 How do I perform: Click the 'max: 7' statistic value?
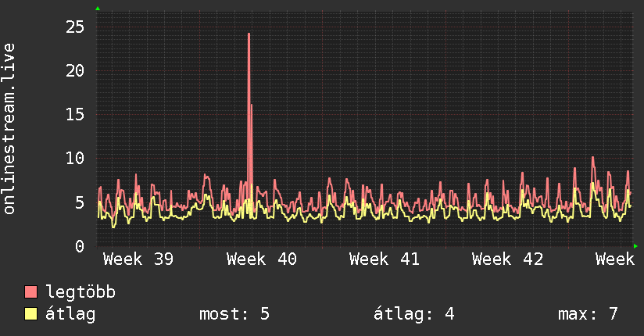[589, 314]
